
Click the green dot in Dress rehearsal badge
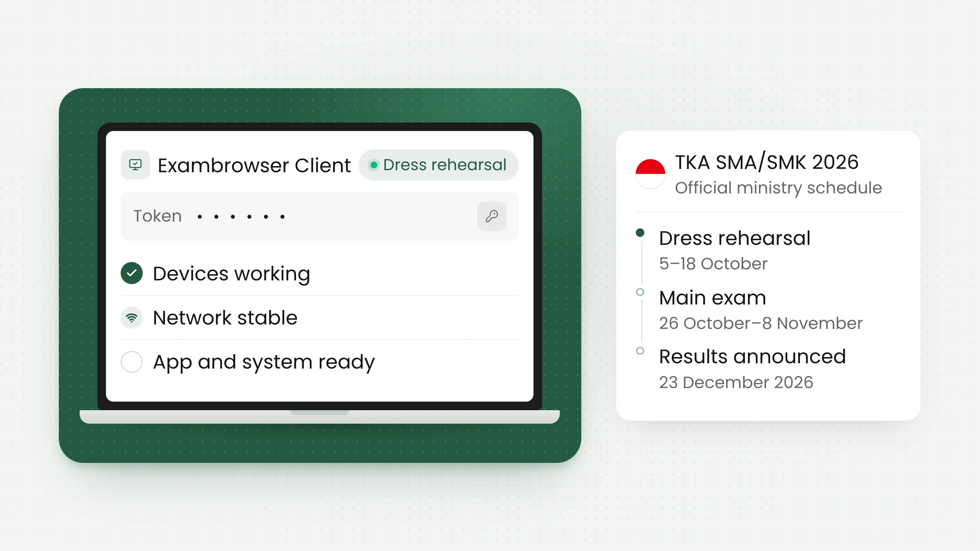coord(373,165)
